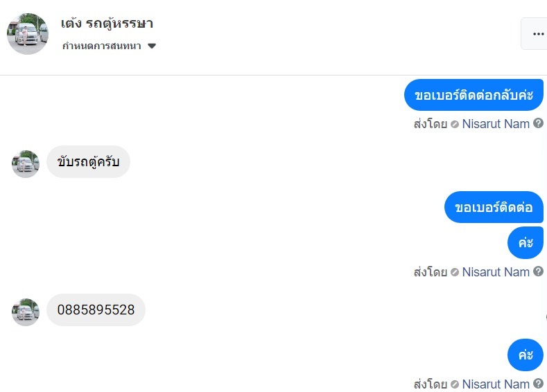Click help icon under 'ขอเบอร์ติดต่อกลับค่ะ' message
547x392 pixels.
point(538,124)
